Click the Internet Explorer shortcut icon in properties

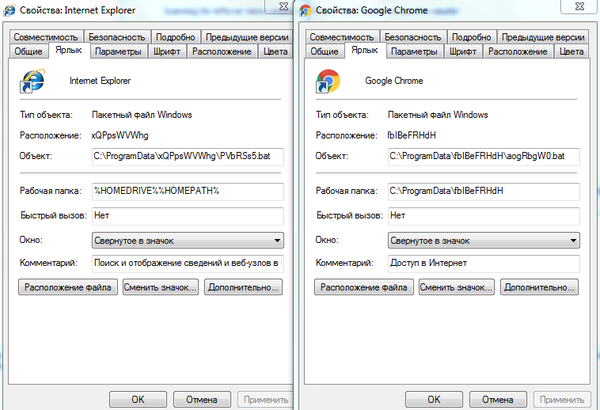point(33,81)
